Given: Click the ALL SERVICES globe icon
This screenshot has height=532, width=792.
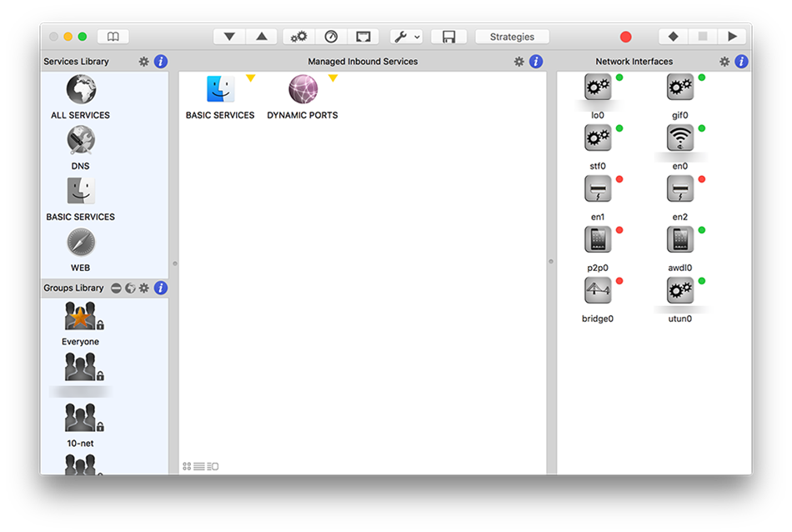Looking at the screenshot, I should coord(81,90).
